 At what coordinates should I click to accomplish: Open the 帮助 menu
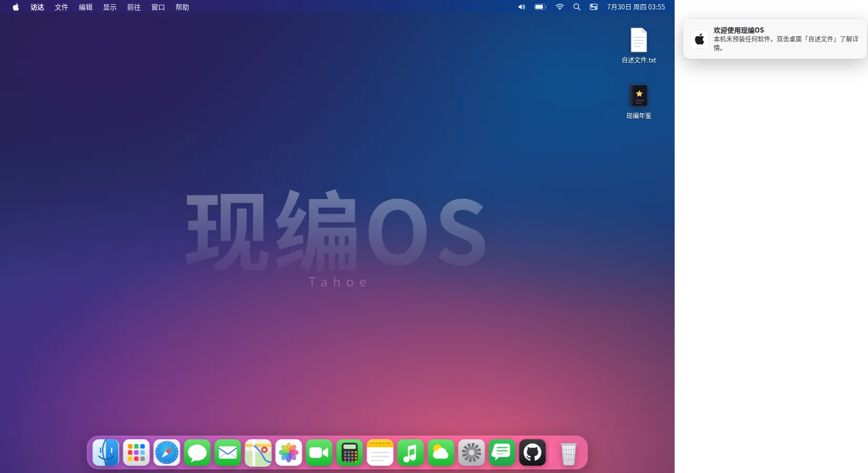point(182,7)
